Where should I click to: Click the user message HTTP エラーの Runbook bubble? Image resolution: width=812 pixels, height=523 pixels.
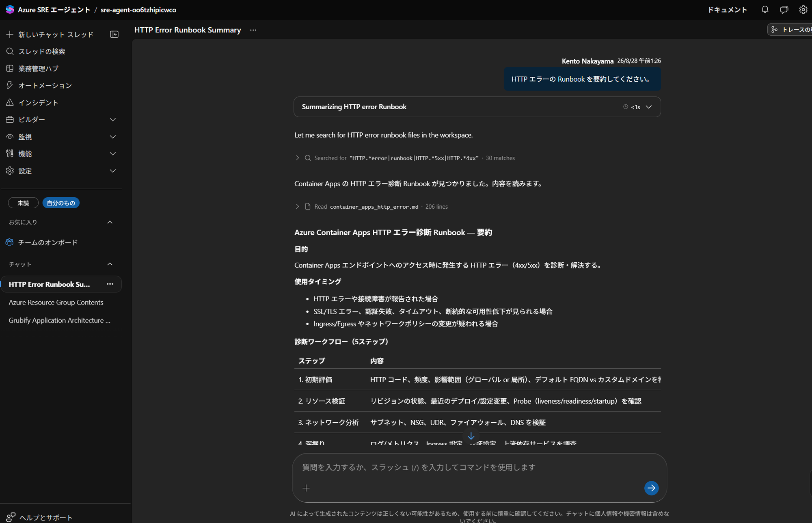coord(582,79)
